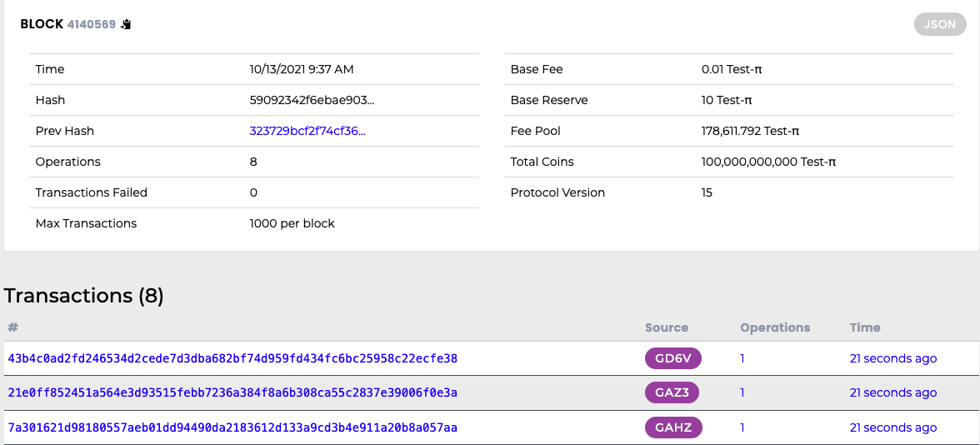Viewport: 980px width, 445px height.
Task: Click the time link in the GD6V row
Action: click(x=892, y=358)
